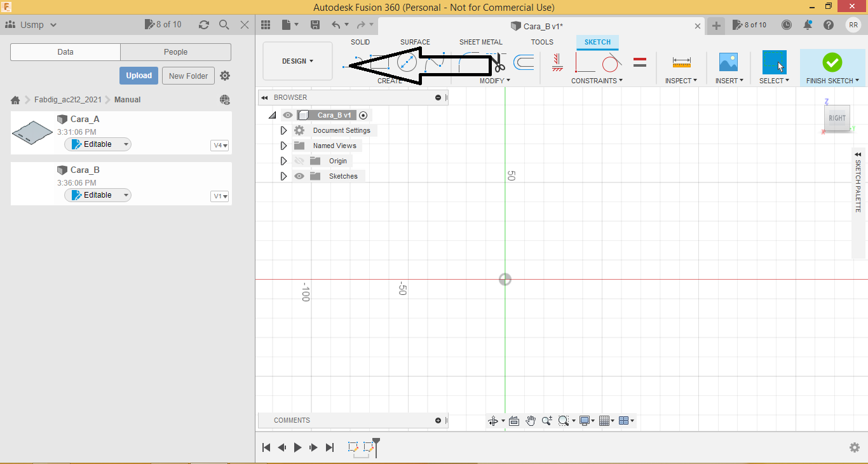This screenshot has width=868, height=464.
Task: Open the Data Panel grid icon
Action: pos(266,25)
